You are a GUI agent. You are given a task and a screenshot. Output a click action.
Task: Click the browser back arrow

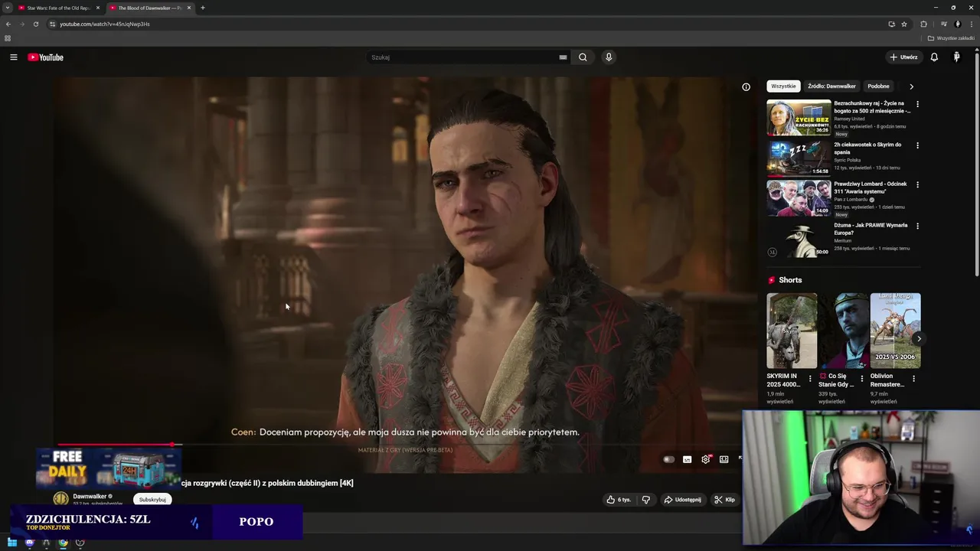(x=8, y=24)
